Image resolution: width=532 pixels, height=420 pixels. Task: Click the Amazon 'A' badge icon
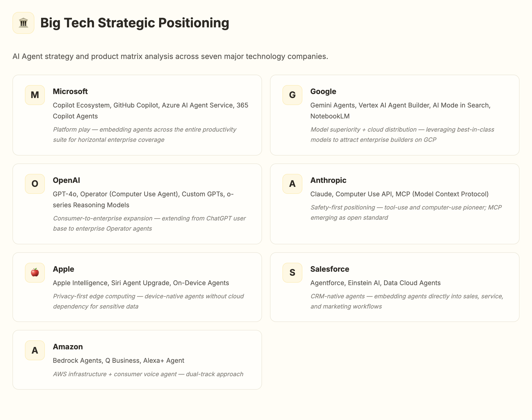coord(35,350)
